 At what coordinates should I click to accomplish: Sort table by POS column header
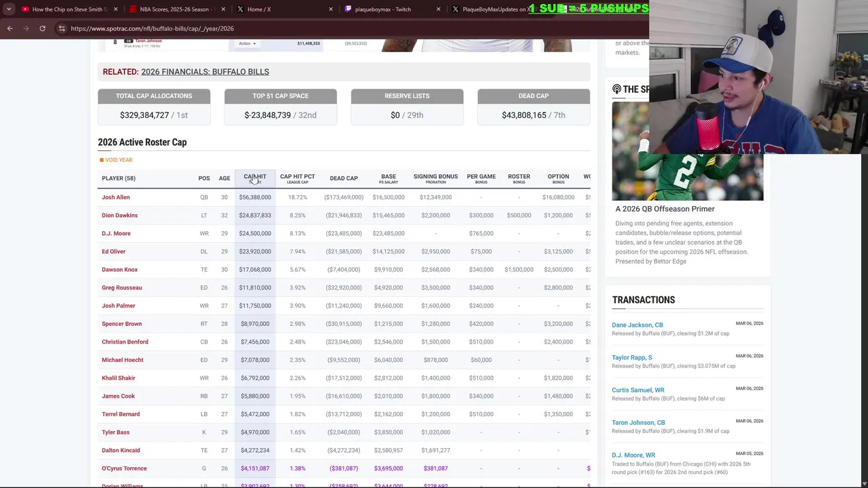pos(204,178)
